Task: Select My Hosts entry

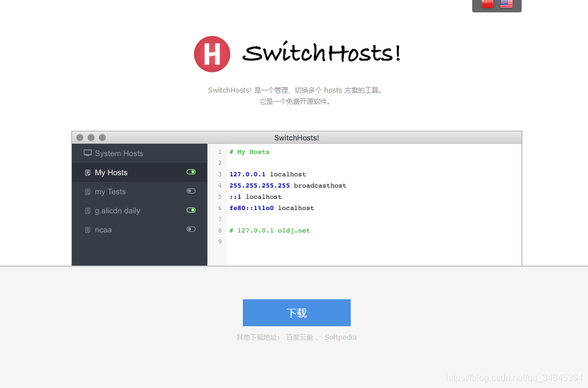Action: coord(139,172)
